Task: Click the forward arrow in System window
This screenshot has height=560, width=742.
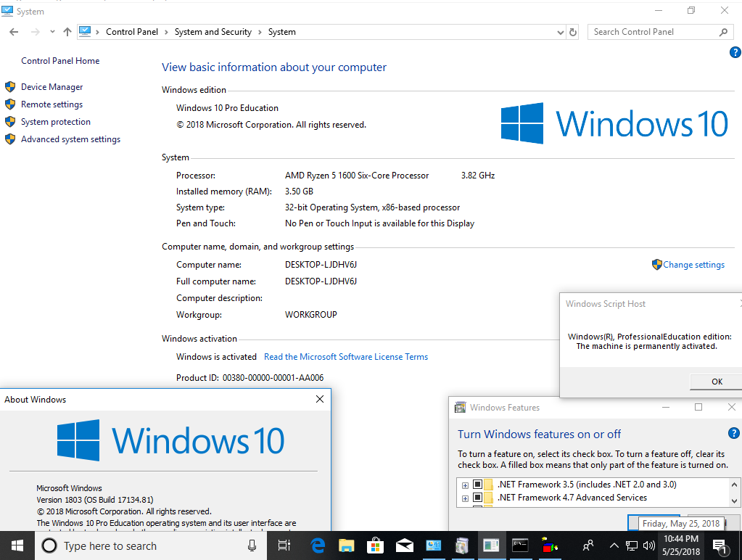Action: [35, 32]
